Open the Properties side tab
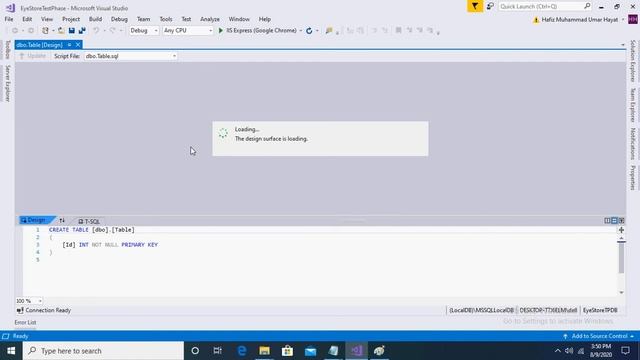Viewport: 640px width, 360px height. (x=633, y=178)
